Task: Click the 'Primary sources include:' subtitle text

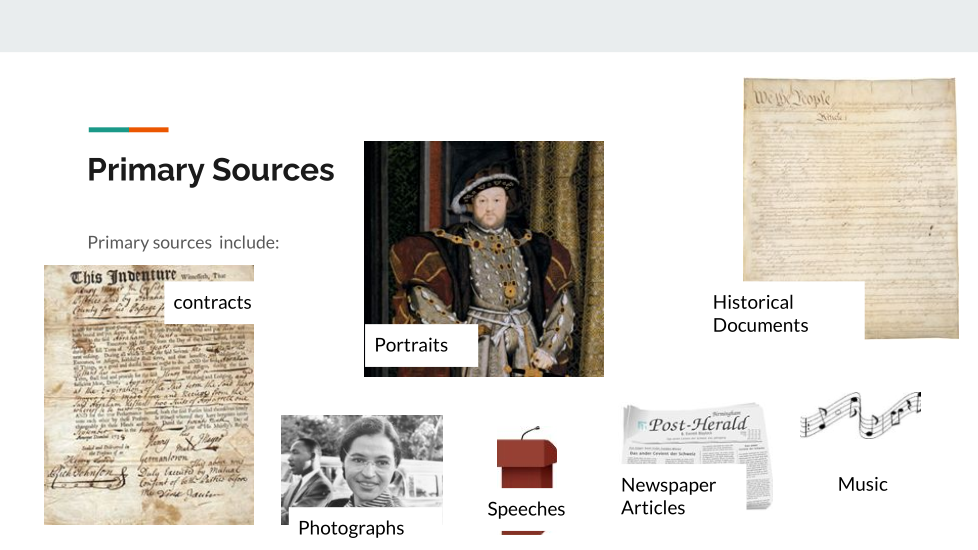Action: coord(183,242)
